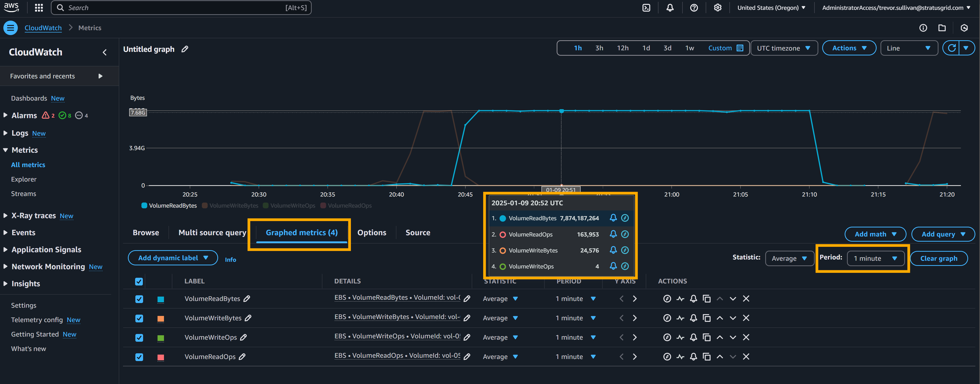Viewport: 980px width, 384px height.
Task: Open the notifications bell in header
Action: tap(670, 8)
